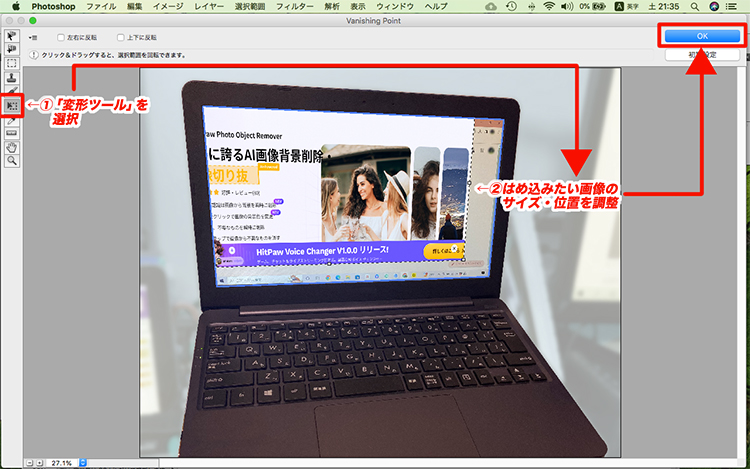The width and height of the screenshot is (750, 469).
Task: Open the イメージ menu
Action: tap(168, 6)
